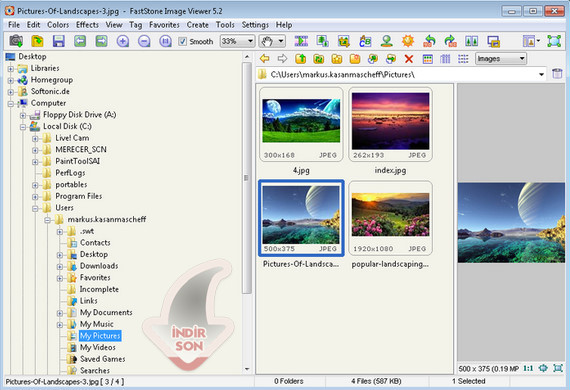Click the Zoom In magnifier icon

click(x=123, y=41)
